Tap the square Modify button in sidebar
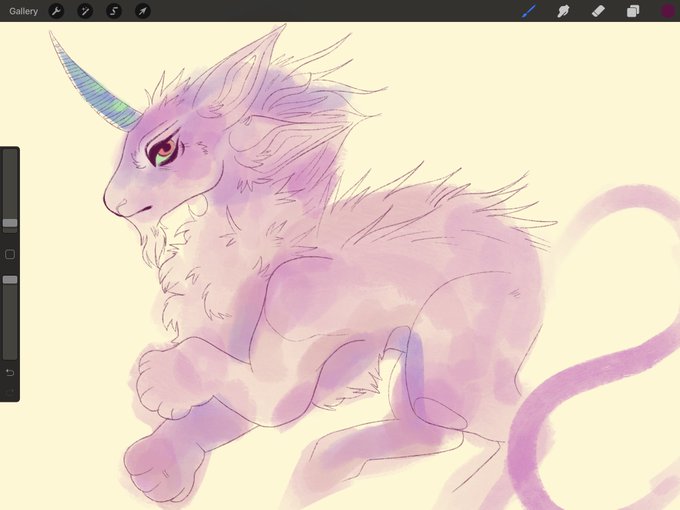 point(10,255)
